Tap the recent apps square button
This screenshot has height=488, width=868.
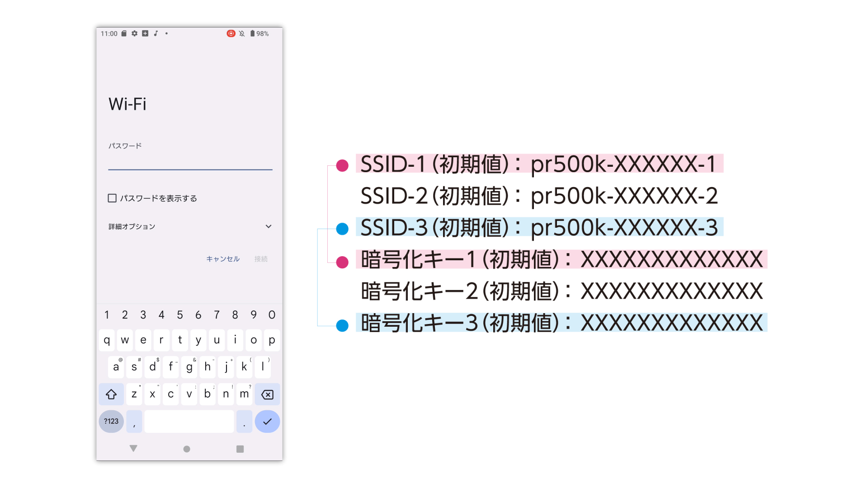[240, 449]
